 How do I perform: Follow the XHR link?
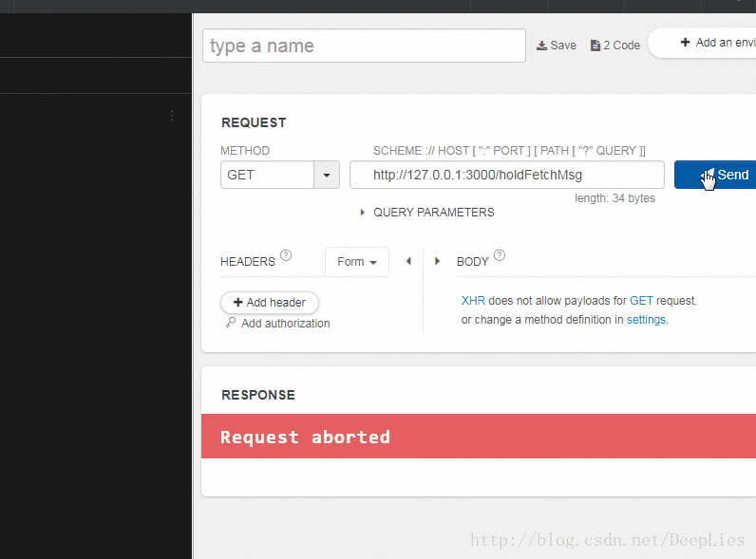coord(473,301)
